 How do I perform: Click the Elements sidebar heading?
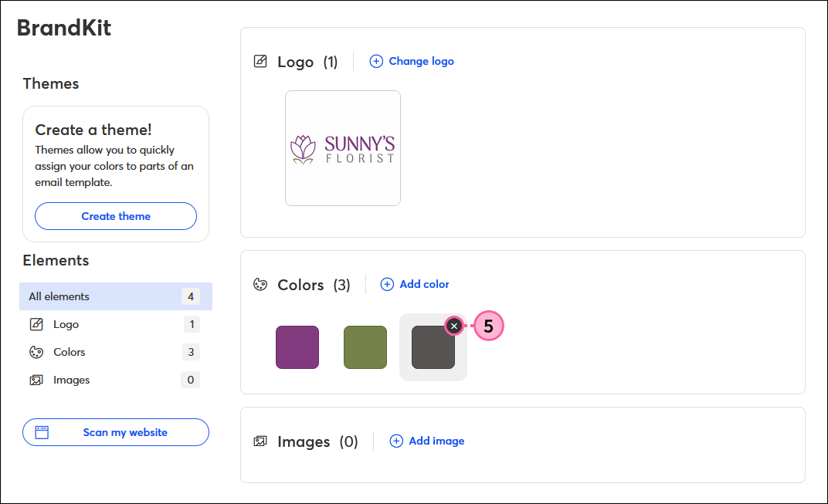coord(56,261)
